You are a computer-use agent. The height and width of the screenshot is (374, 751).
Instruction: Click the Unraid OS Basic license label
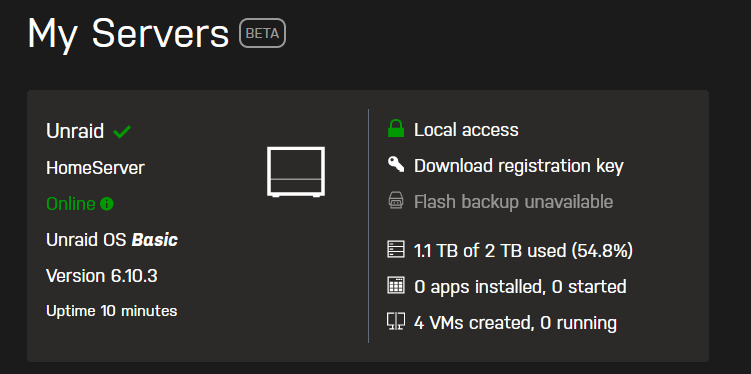point(112,240)
